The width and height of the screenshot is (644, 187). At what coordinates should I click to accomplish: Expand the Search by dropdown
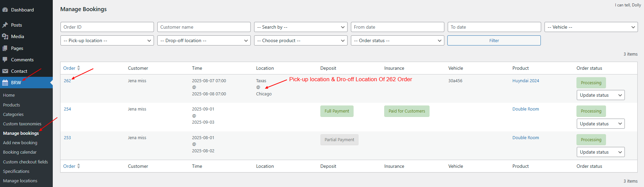[x=300, y=27]
